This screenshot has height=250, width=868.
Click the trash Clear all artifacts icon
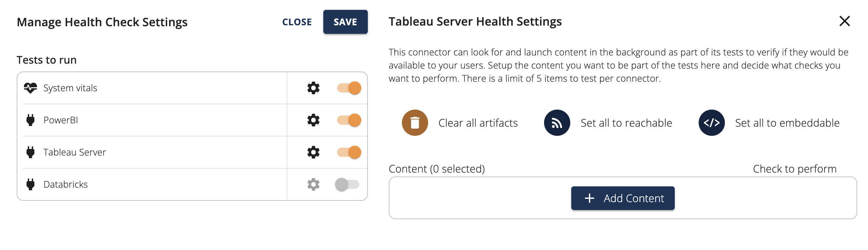(414, 123)
